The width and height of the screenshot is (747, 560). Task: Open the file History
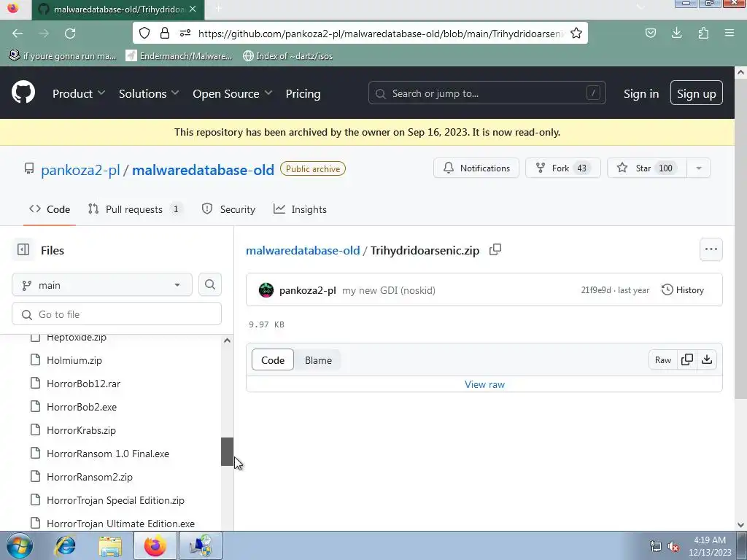click(x=682, y=289)
